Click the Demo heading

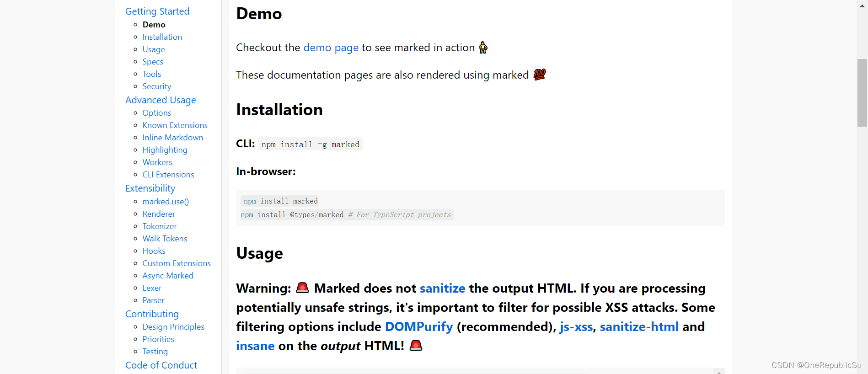click(259, 14)
